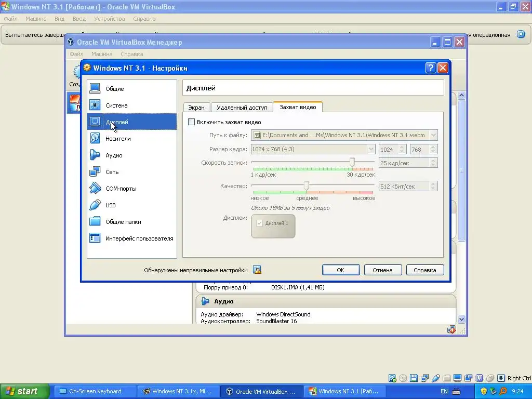Screen dimensions: 532x399
Task: Click the network adapters status icon
Action: 424,378
